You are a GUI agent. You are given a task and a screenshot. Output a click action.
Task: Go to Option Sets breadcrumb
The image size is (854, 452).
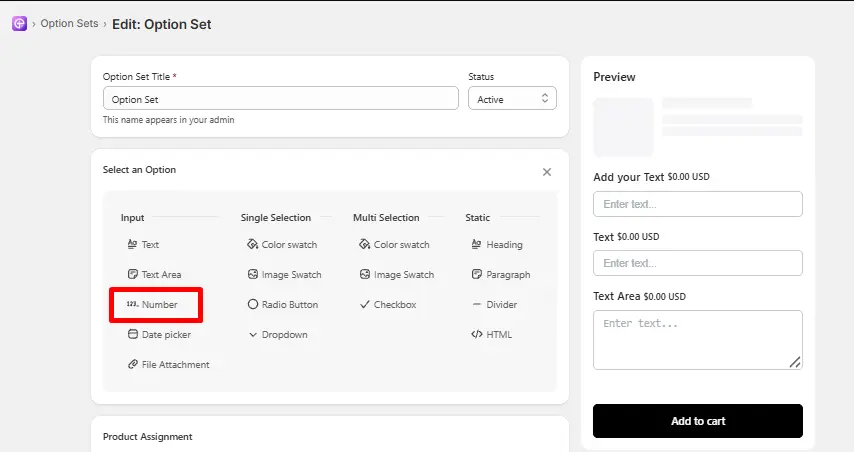point(69,23)
